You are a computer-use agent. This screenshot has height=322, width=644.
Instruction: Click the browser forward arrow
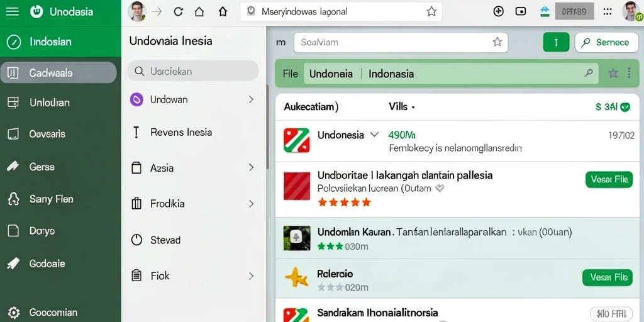point(157,11)
